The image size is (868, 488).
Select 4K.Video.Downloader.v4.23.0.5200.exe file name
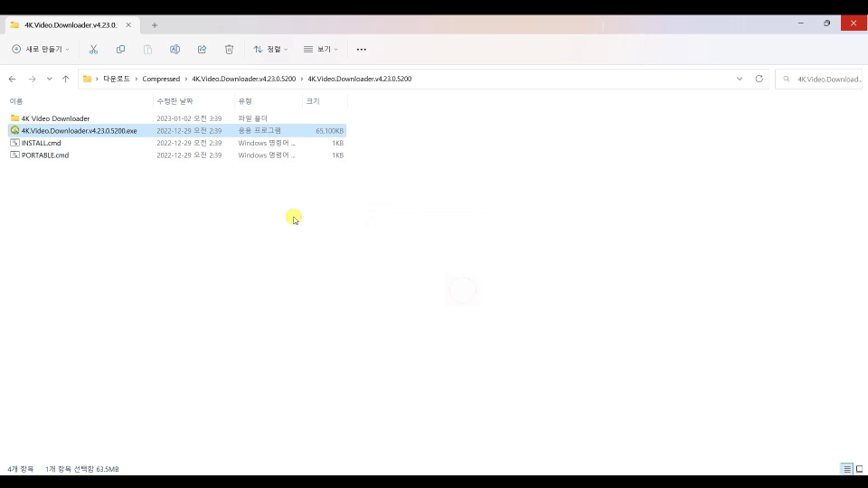pyautogui.click(x=80, y=130)
